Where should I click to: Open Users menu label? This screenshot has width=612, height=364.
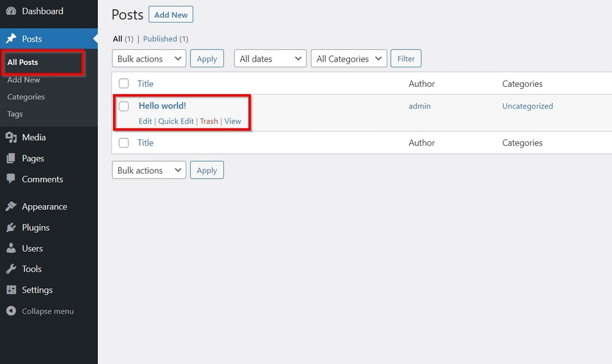[32, 248]
